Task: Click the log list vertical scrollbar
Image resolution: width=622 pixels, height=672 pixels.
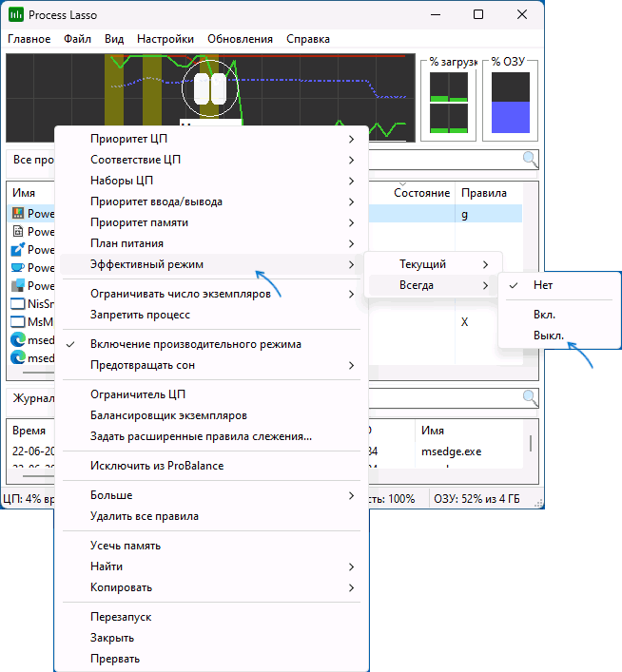Action: (x=531, y=444)
